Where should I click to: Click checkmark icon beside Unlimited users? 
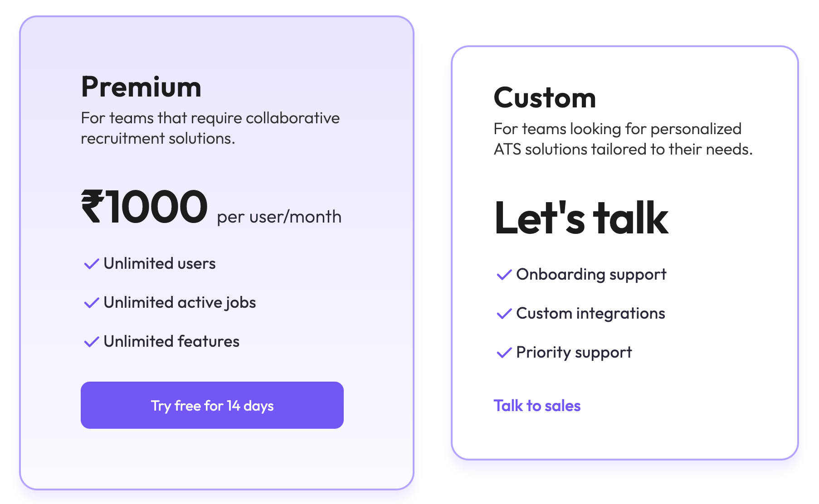click(92, 264)
